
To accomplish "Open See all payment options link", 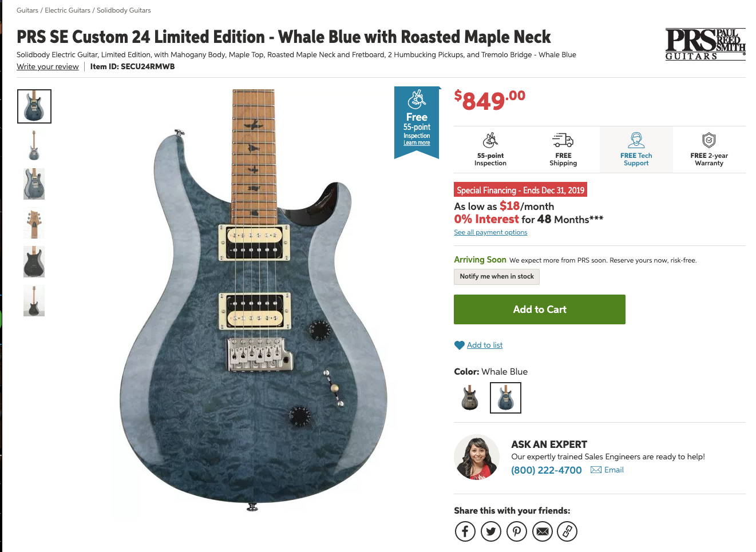I will tap(490, 232).
